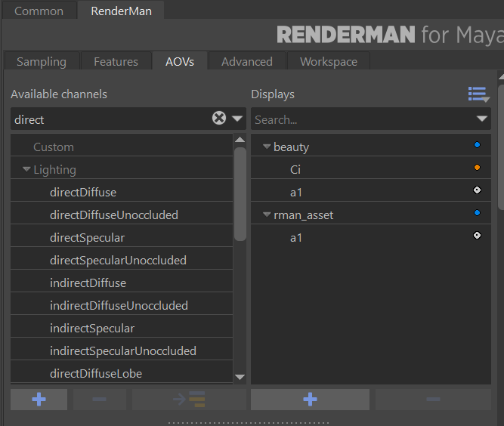The image size is (504, 426).
Task: Select directDiffuseLobe channel
Action: tap(122, 373)
